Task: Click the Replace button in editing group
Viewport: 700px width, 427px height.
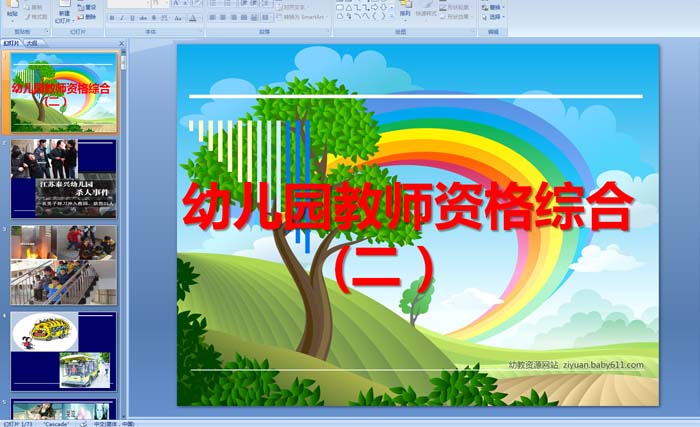Action: tap(494, 8)
